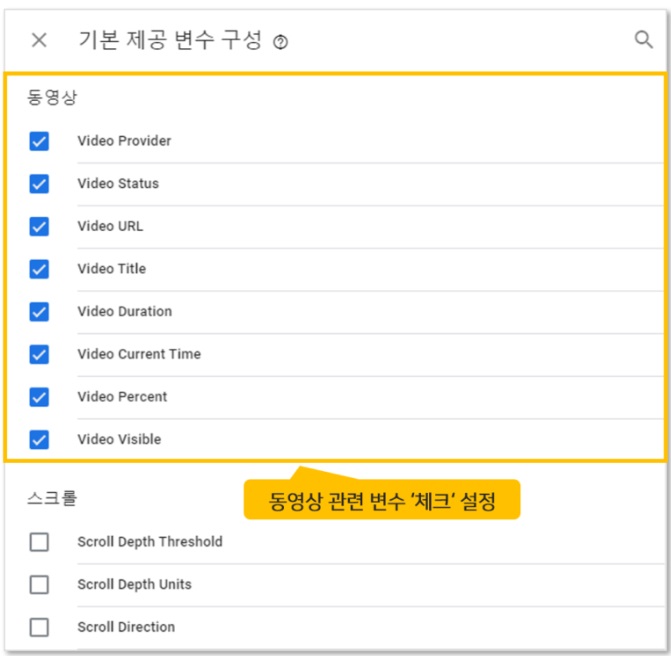Click the Scroll Depth Units label
This screenshot has height=656, width=671.
coord(134,584)
